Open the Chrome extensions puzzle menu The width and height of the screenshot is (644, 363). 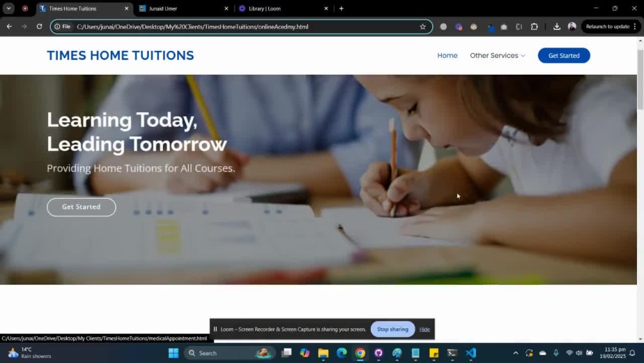tap(535, 26)
